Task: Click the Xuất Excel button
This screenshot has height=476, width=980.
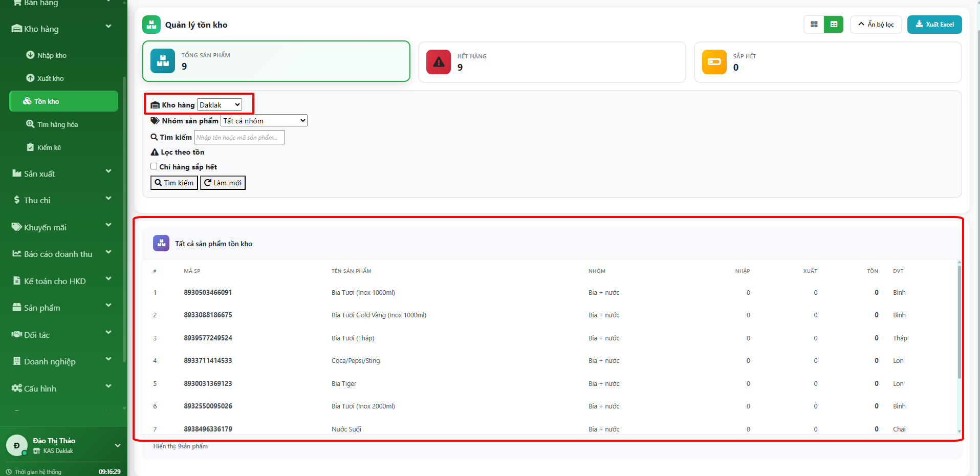Action: [x=934, y=25]
